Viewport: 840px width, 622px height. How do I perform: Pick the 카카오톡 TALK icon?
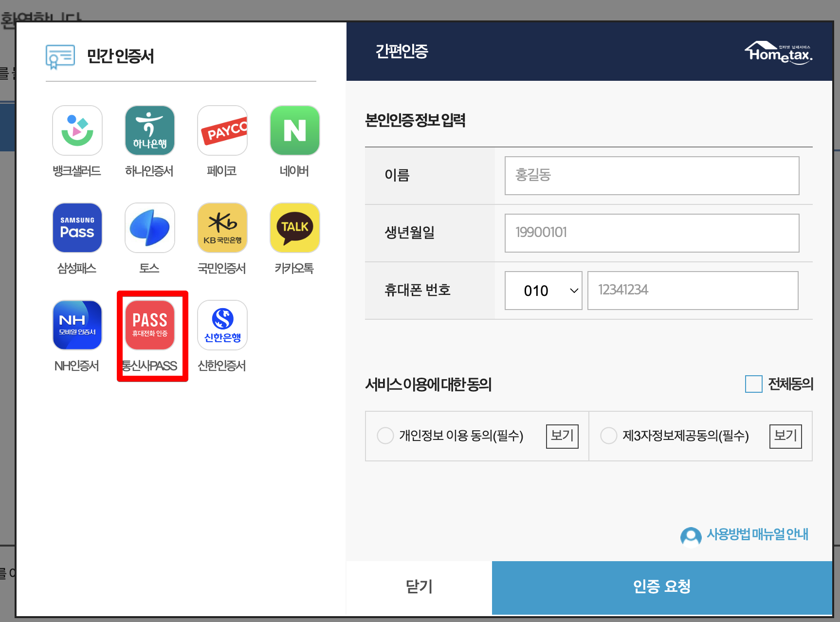pyautogui.click(x=295, y=228)
